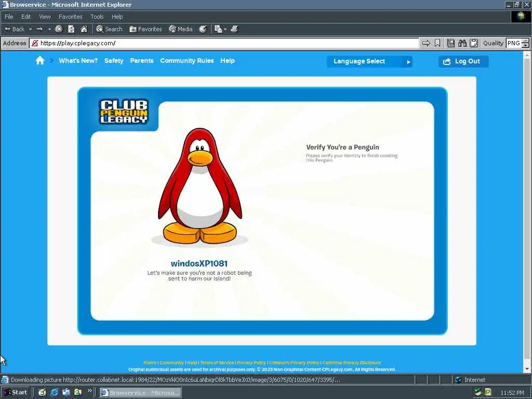
Task: Click into the address bar URL field
Action: coord(224,43)
